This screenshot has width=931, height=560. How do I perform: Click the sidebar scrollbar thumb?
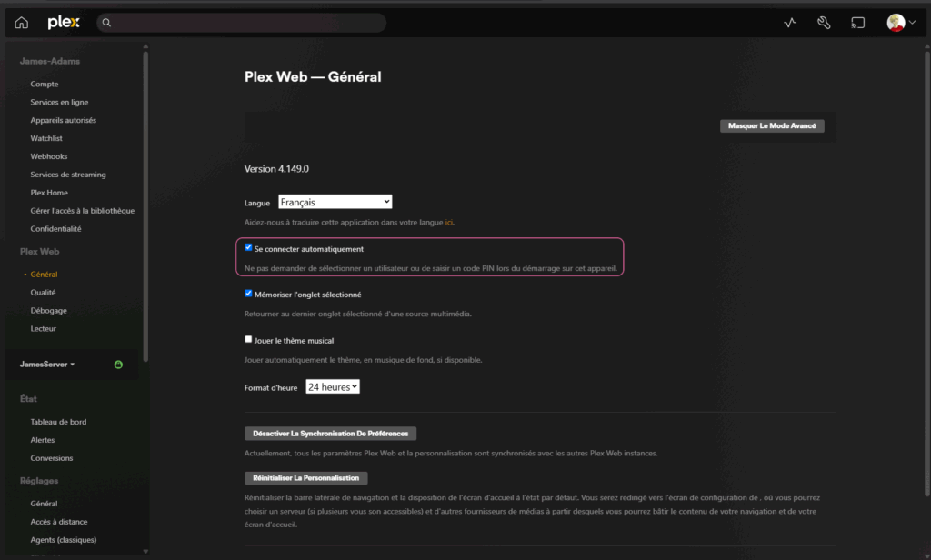tap(145, 206)
